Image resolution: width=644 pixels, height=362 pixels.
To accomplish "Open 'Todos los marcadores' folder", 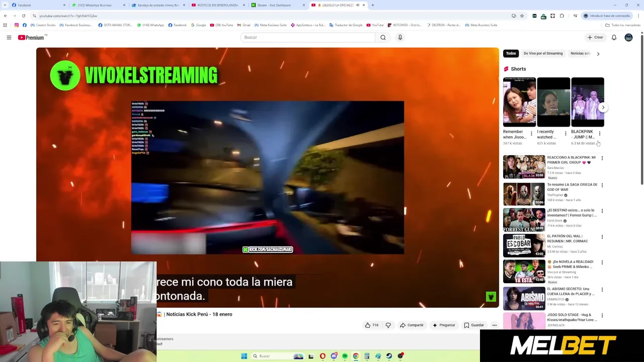I will pyautogui.click(x=623, y=25).
